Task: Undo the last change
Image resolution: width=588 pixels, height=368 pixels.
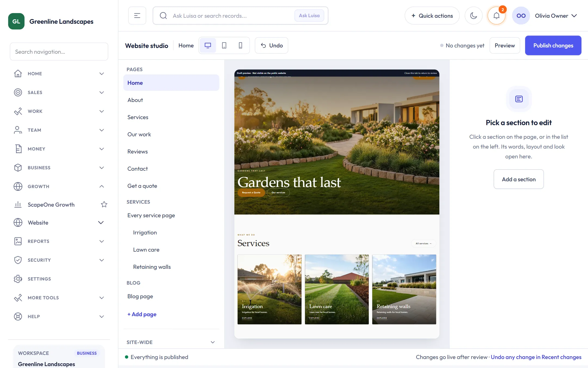Action: (x=271, y=46)
